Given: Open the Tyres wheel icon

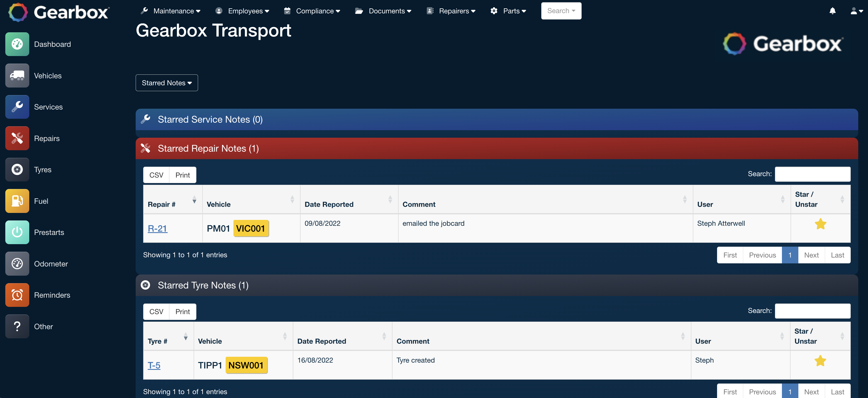Looking at the screenshot, I should pos(17,169).
